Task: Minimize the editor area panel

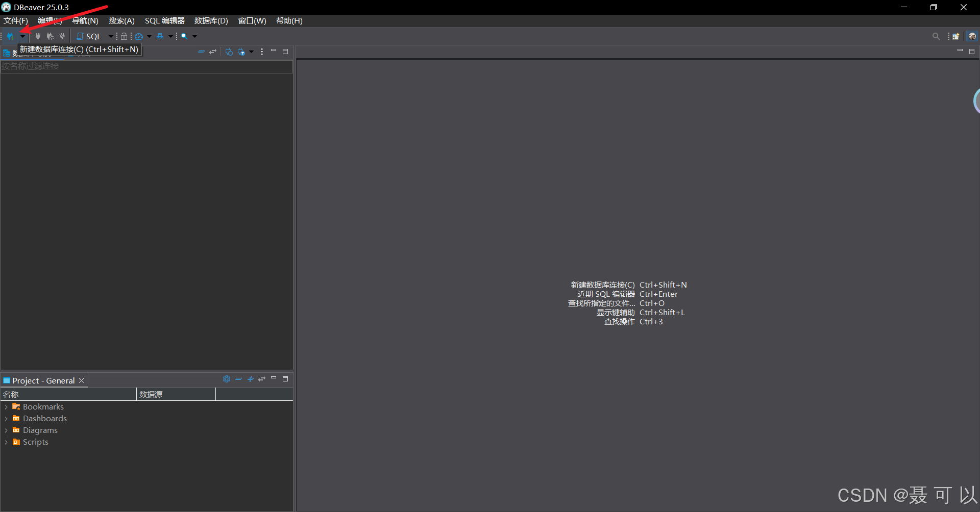Action: (x=960, y=50)
